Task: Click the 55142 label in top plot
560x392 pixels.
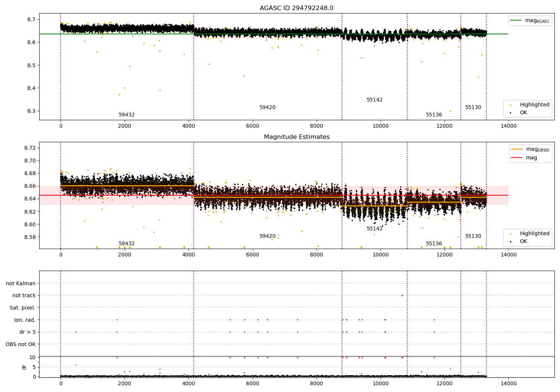Action: (x=374, y=100)
